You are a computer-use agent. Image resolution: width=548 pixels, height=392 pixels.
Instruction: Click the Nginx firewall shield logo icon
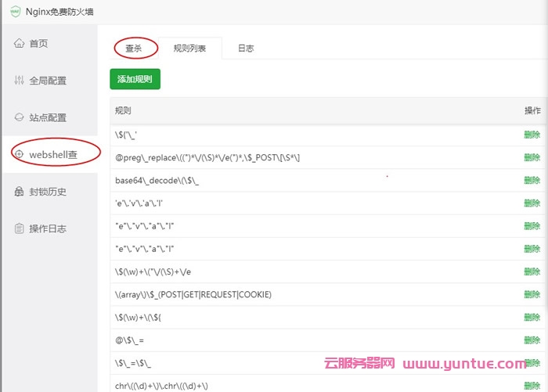(x=16, y=11)
